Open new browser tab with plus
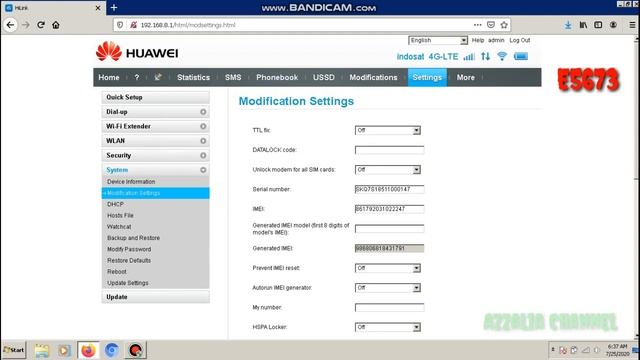640x360 pixels. point(114,7)
